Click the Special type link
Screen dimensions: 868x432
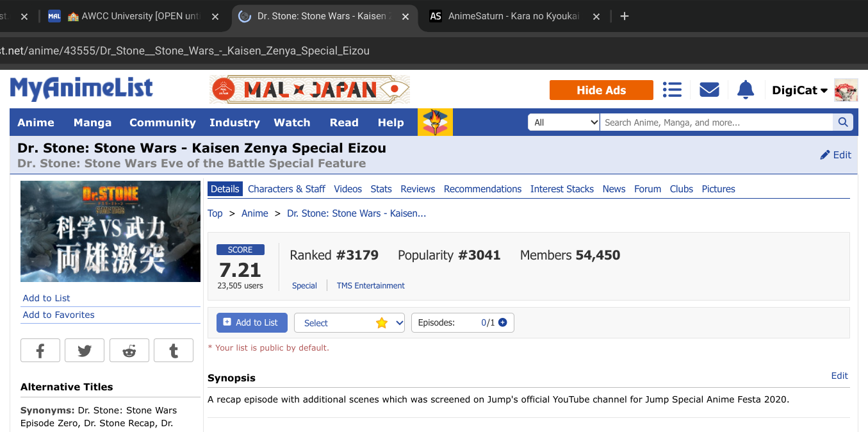pyautogui.click(x=304, y=286)
